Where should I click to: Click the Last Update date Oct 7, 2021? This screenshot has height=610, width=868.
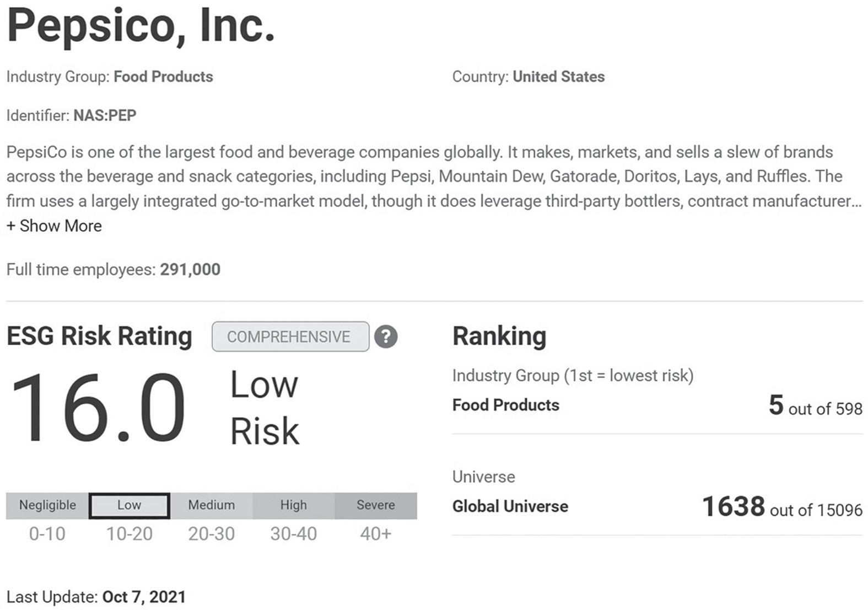pos(144,597)
